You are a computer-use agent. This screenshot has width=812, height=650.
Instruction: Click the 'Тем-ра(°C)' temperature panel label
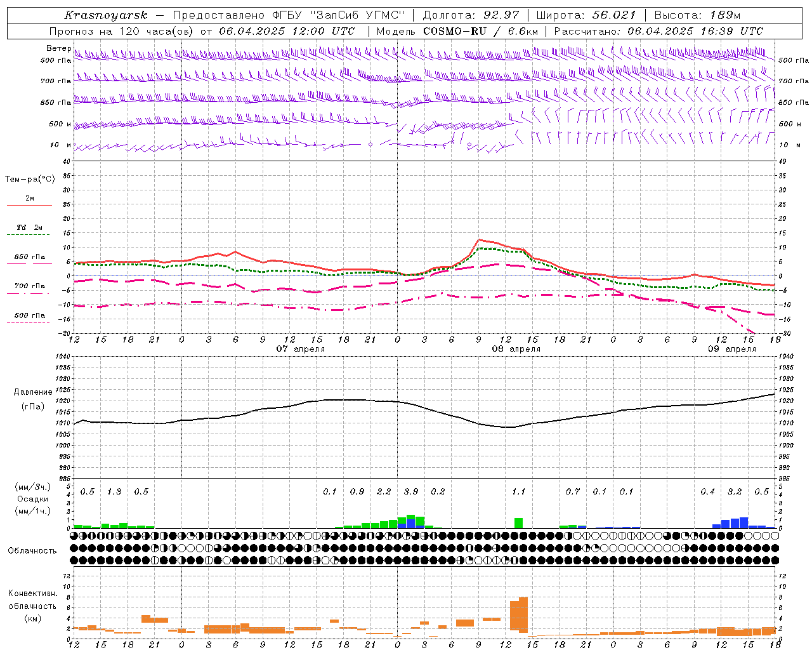pyautogui.click(x=30, y=180)
